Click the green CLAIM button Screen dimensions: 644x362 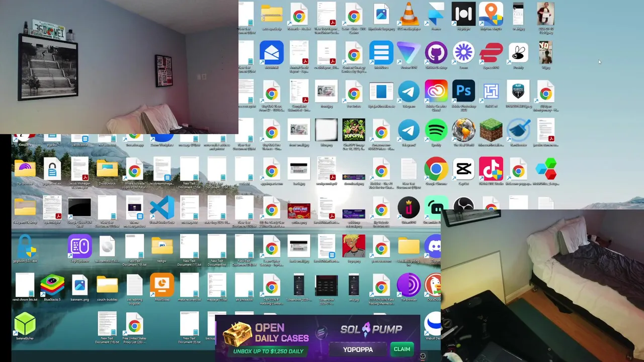(401, 349)
